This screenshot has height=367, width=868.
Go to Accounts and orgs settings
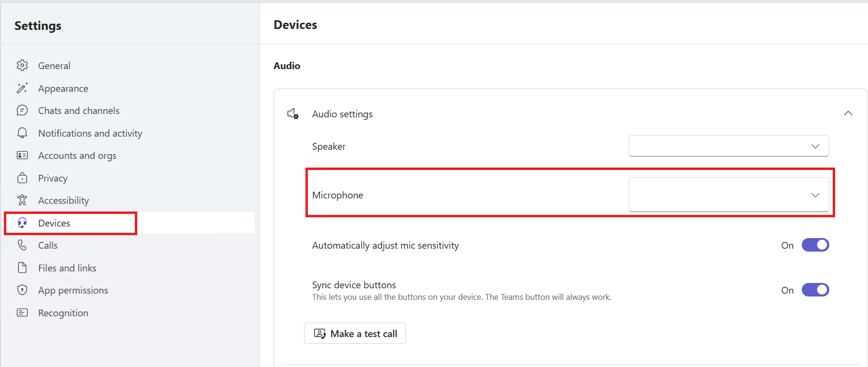[x=77, y=155]
